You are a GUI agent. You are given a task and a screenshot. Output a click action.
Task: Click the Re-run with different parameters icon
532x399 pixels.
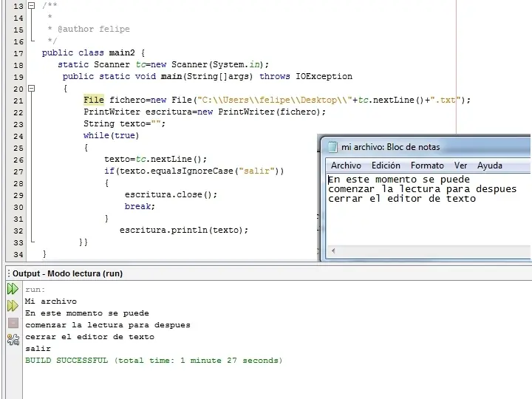[x=13, y=306]
